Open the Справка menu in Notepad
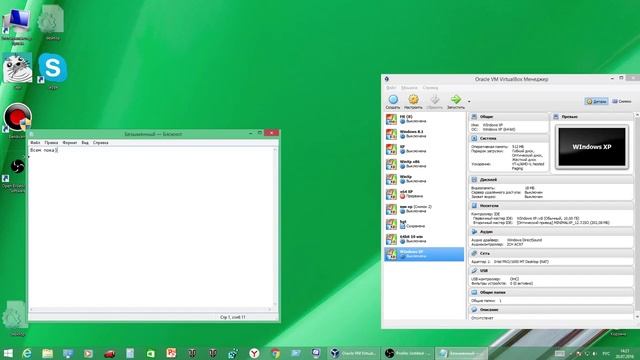 point(100,143)
